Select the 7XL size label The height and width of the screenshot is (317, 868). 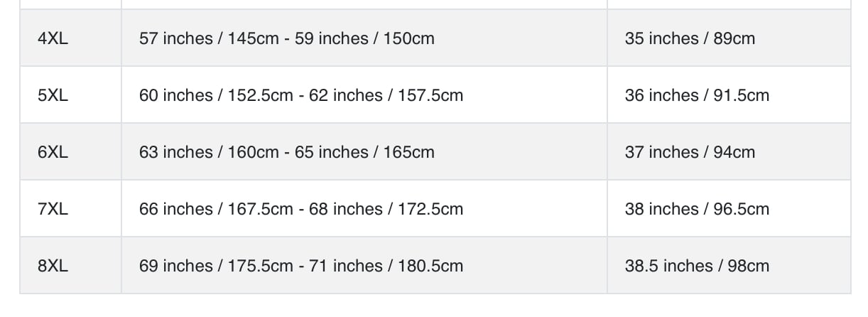(53, 209)
